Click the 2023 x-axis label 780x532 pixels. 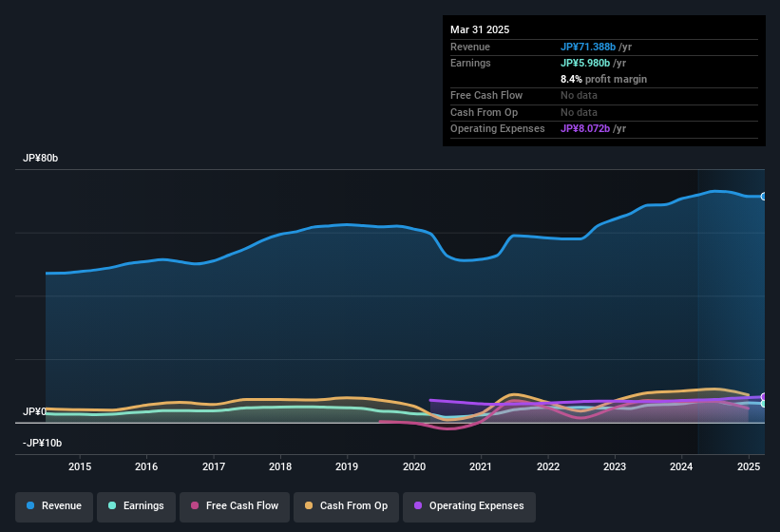tap(615, 466)
